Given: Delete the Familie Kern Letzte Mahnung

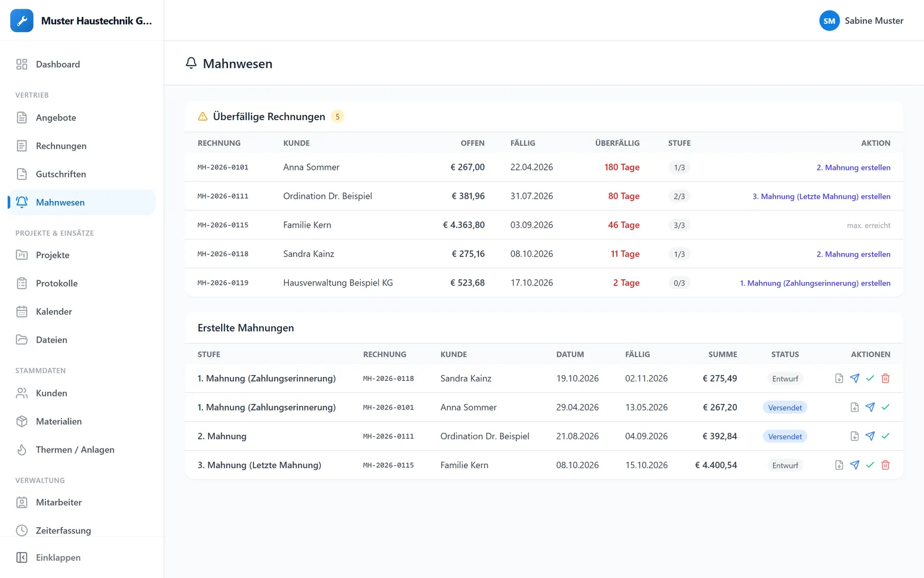Looking at the screenshot, I should 885,465.
